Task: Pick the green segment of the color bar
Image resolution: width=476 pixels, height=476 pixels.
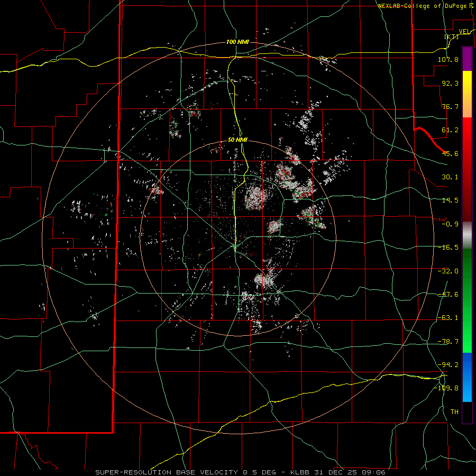Action: coord(467,300)
